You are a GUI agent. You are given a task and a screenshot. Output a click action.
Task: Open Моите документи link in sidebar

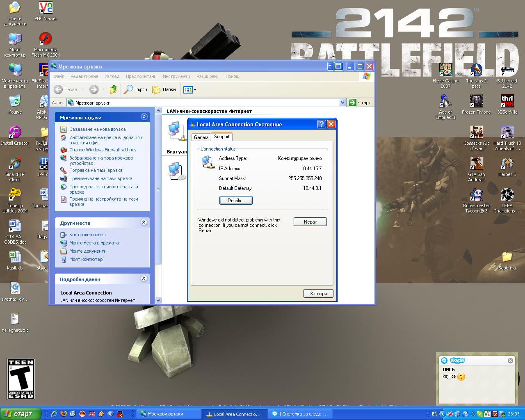point(88,251)
